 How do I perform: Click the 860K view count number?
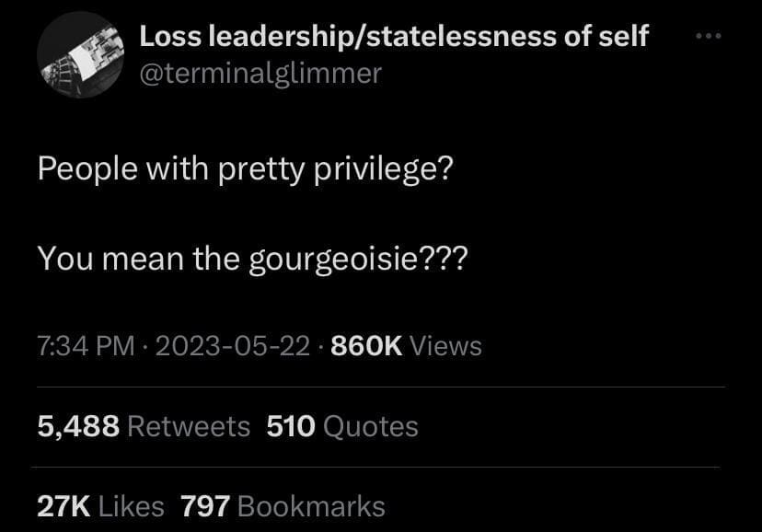[365, 346]
